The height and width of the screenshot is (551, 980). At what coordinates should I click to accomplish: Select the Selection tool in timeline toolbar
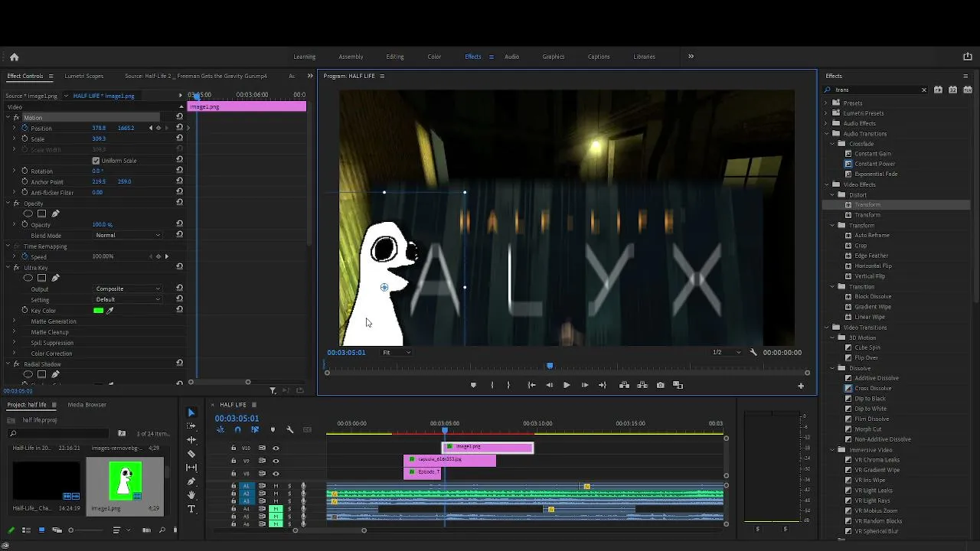pyautogui.click(x=191, y=412)
